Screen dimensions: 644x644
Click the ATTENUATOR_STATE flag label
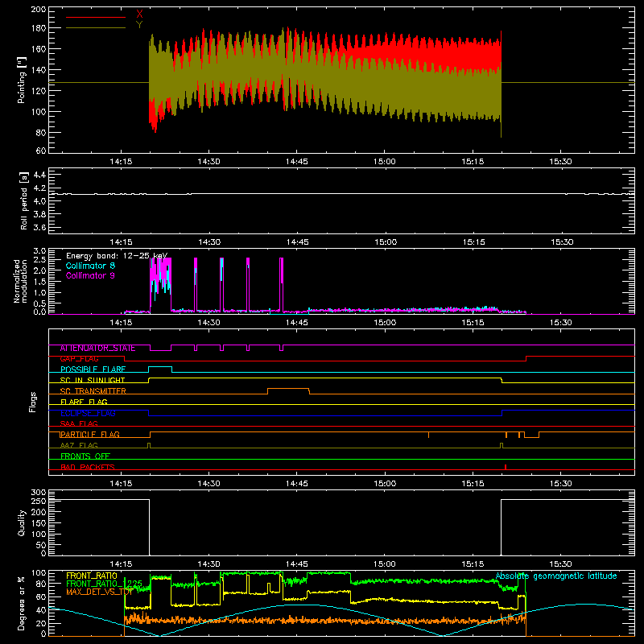(97, 349)
